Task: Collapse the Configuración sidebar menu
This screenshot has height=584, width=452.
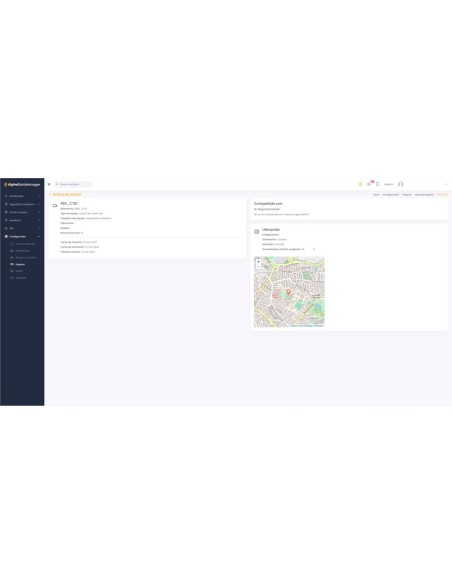Action: [x=22, y=237]
